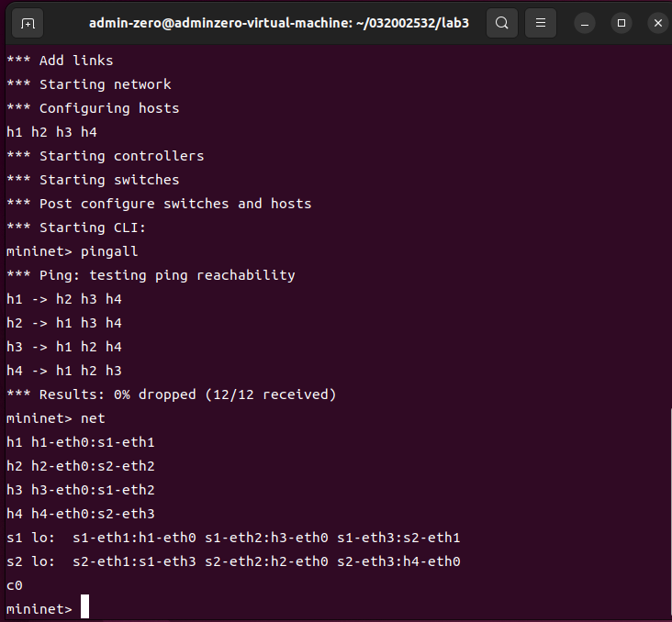
Task: Click the '*** Starting switches' line
Action: point(93,181)
